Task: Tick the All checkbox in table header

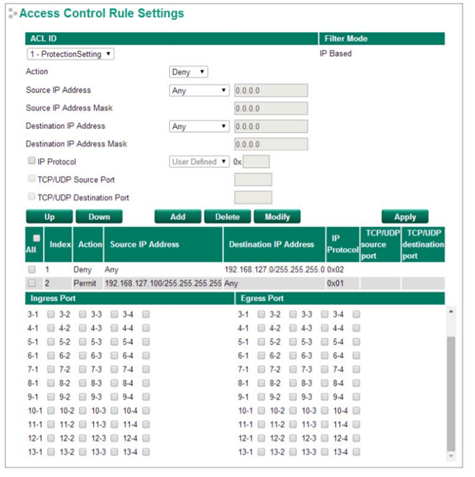Action: (36, 238)
